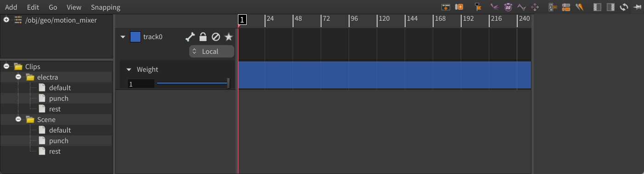This screenshot has height=174, width=644.
Task: Open the Snapping menu
Action: [x=106, y=7]
